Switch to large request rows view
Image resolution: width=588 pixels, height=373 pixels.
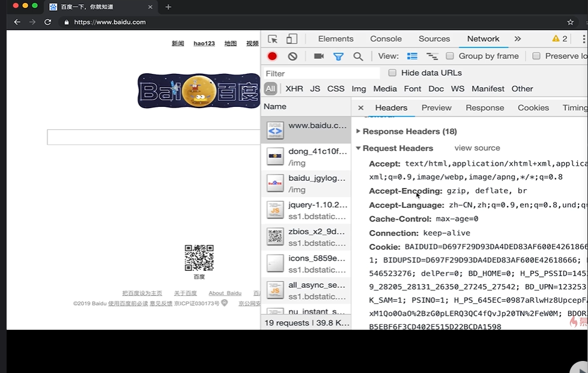coord(412,56)
